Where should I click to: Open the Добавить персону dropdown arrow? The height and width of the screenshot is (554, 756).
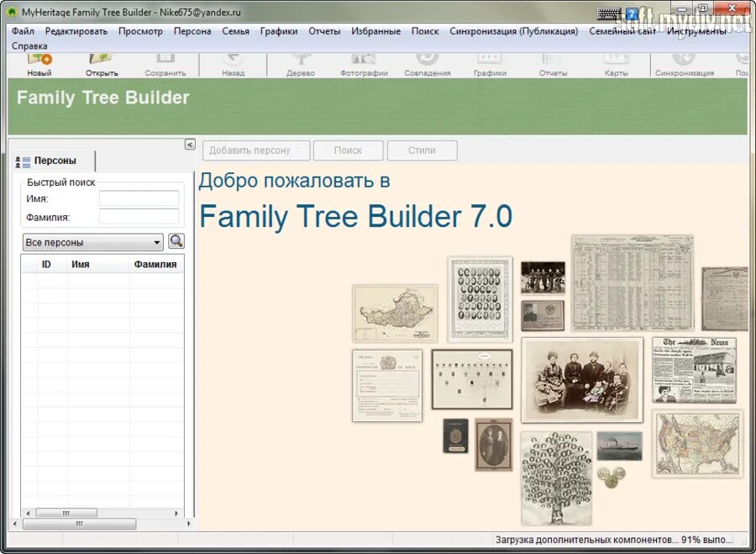(302, 150)
